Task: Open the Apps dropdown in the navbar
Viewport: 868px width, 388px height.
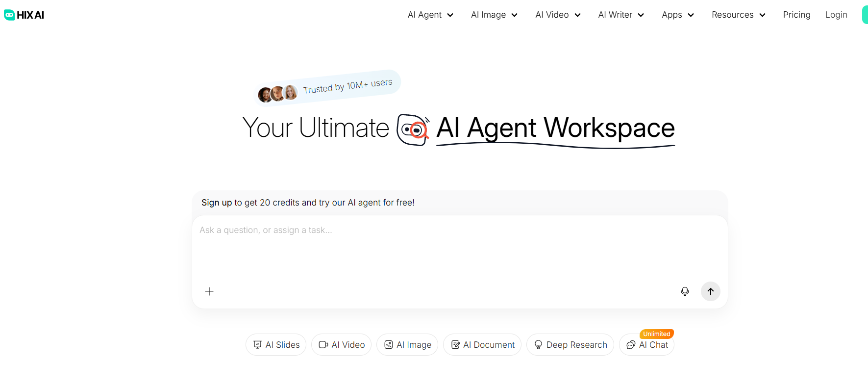Action: (x=678, y=15)
